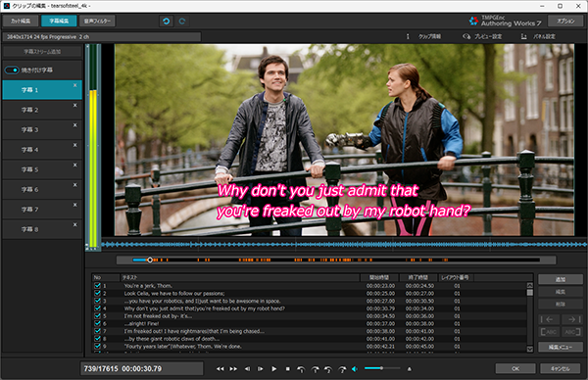Remove subtitle stream 字幕 5 with its X

(x=75, y=165)
